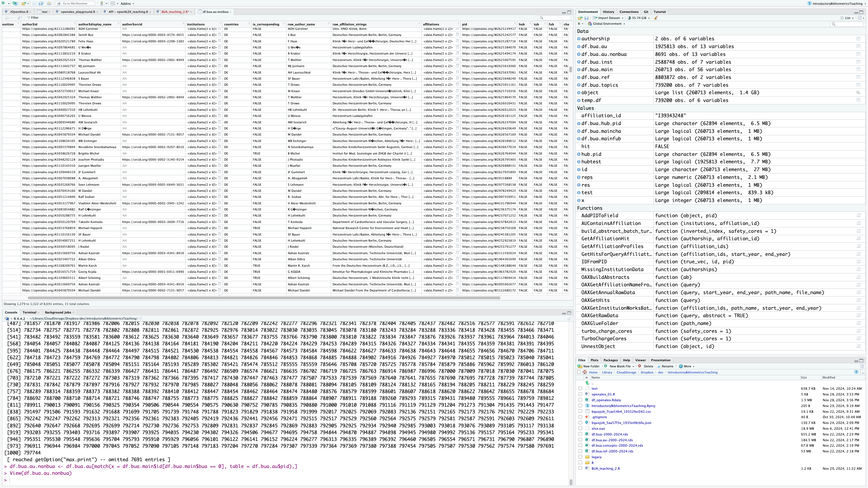Expand the df.bua.topics data frame entry
Image resolution: width=868 pixels, height=488 pixels.
[x=579, y=85]
